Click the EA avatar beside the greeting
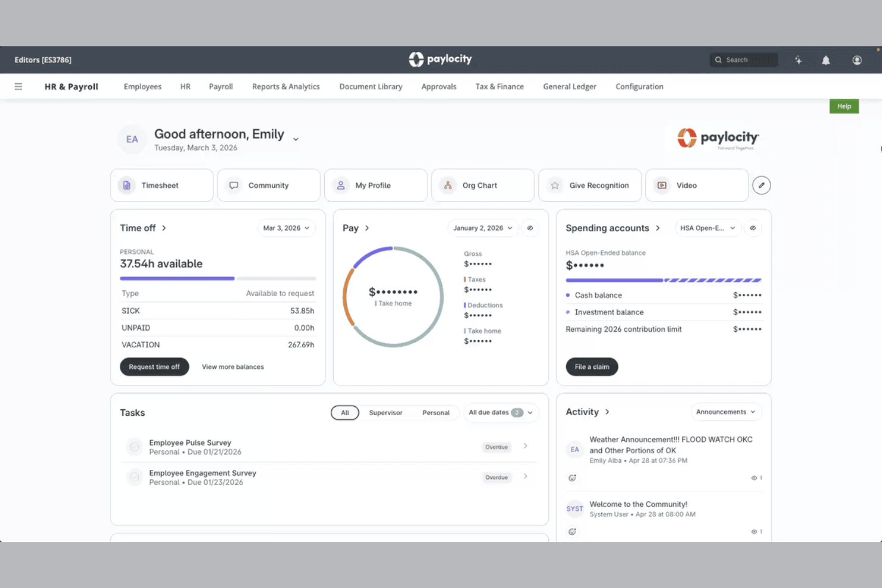The width and height of the screenshot is (882, 588). point(132,139)
